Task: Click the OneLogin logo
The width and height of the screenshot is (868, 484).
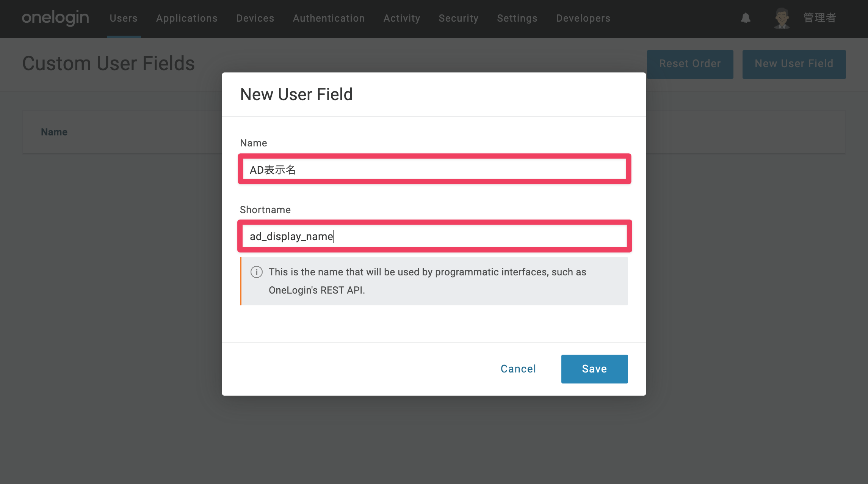Action: [x=55, y=18]
